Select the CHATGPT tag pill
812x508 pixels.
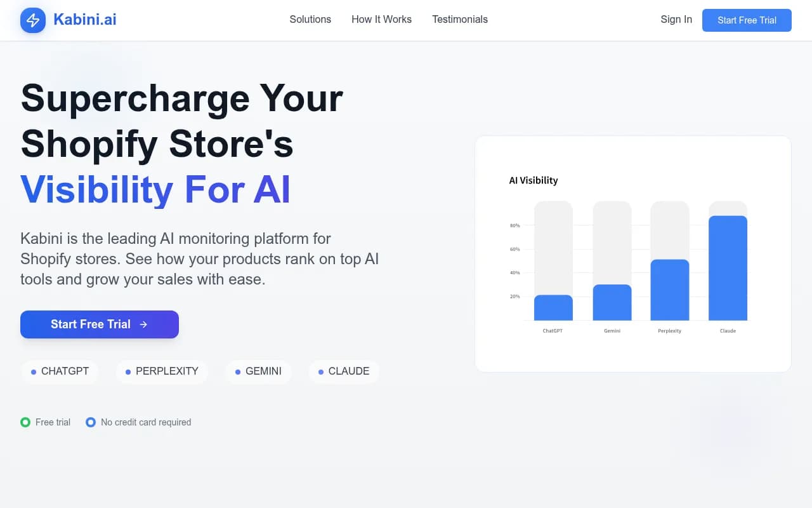[60, 371]
